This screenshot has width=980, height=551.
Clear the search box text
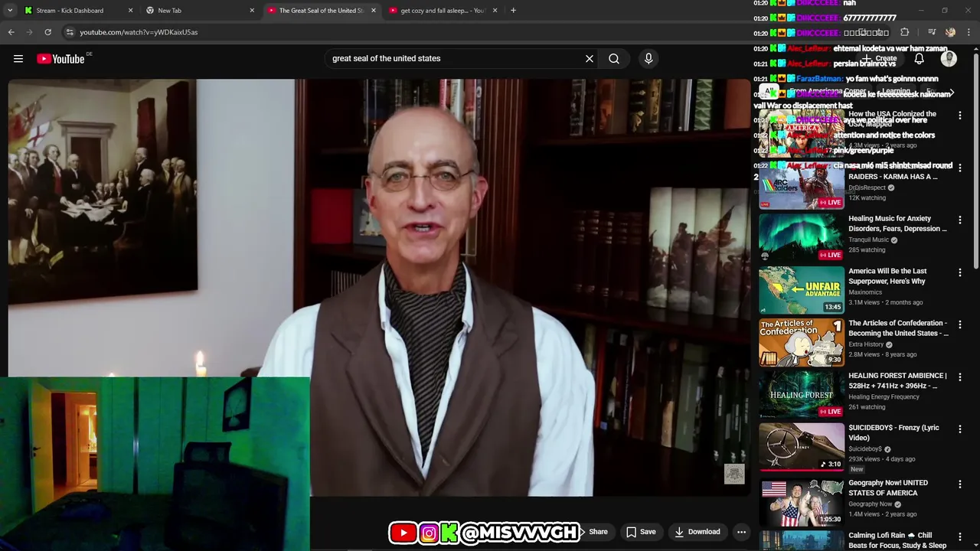tap(590, 59)
